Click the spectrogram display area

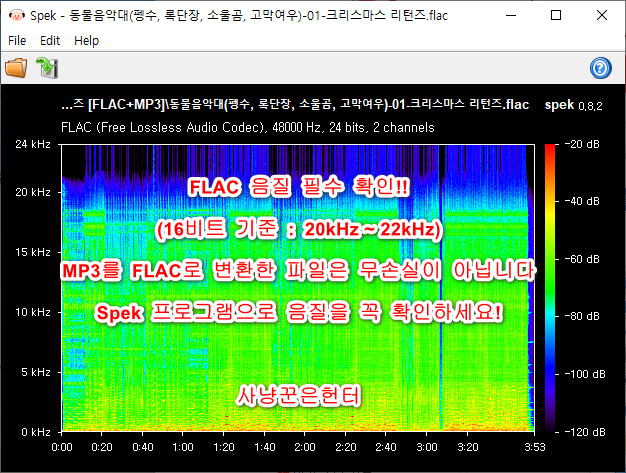click(298, 288)
